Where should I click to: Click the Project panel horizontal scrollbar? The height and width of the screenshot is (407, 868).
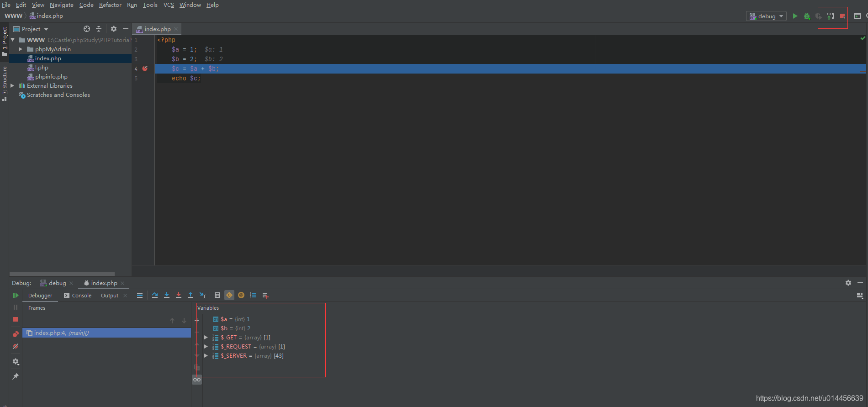62,274
